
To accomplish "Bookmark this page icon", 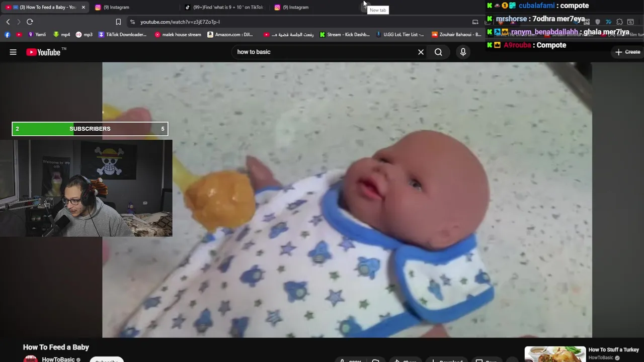I will (118, 22).
